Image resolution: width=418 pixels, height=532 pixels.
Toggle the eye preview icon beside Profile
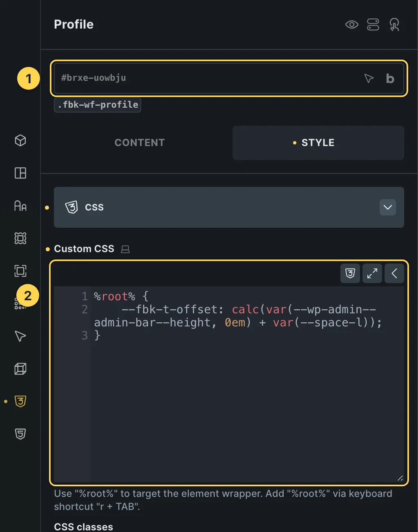click(x=351, y=24)
